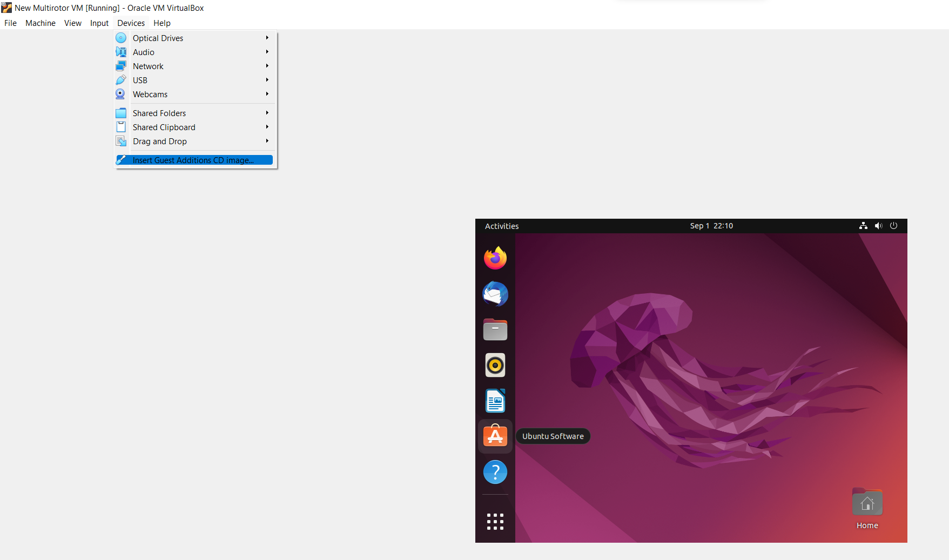
Task: Click the Home label under desktop folder
Action: (x=867, y=525)
